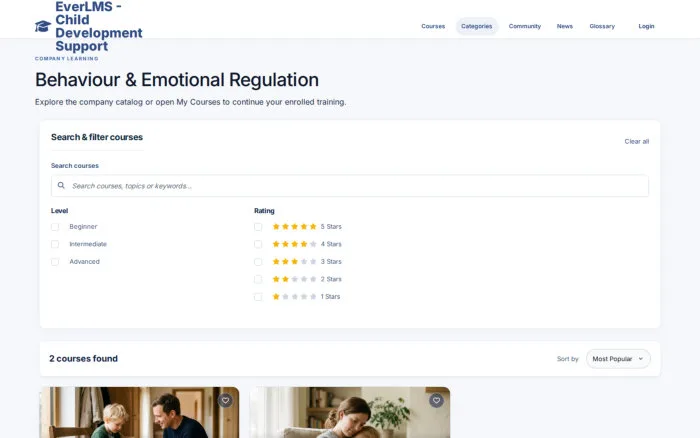Screen dimensions: 700x438
Task: Enable the 3 Stars rating filter
Action: click(258, 262)
